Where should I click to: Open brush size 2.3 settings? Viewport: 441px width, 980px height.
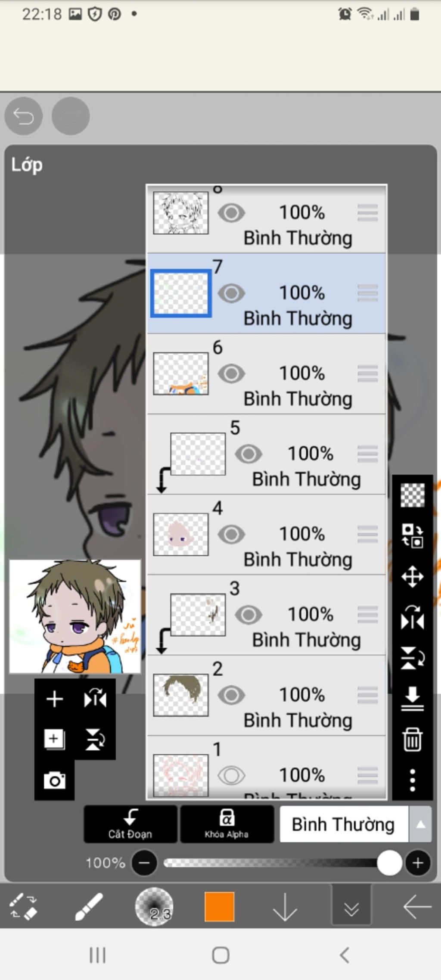pyautogui.click(x=154, y=906)
